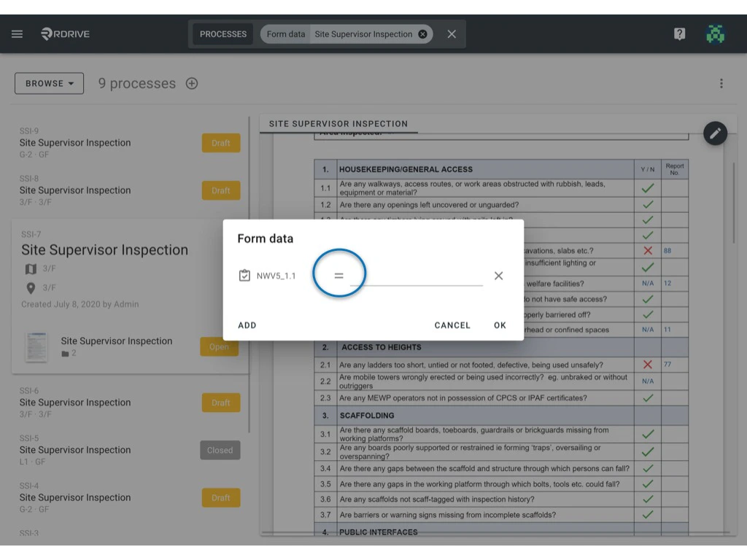The image size is (747, 560).
Task: Open the equals operator selector in Form data
Action: pos(338,275)
